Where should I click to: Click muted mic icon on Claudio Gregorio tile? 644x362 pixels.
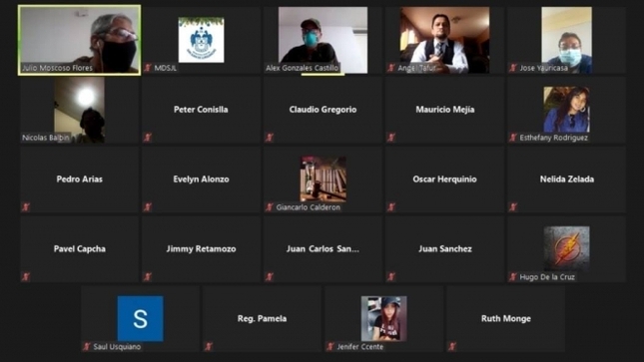pyautogui.click(x=270, y=137)
